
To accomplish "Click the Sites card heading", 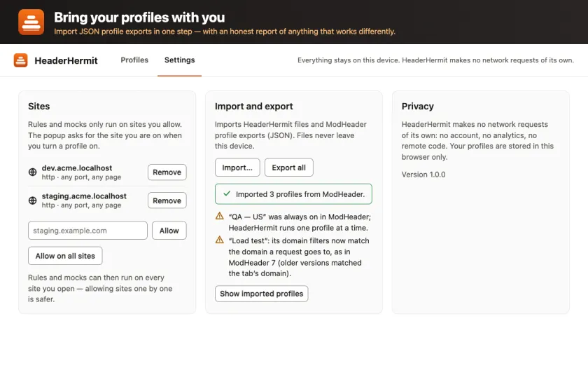I will 39,107.
